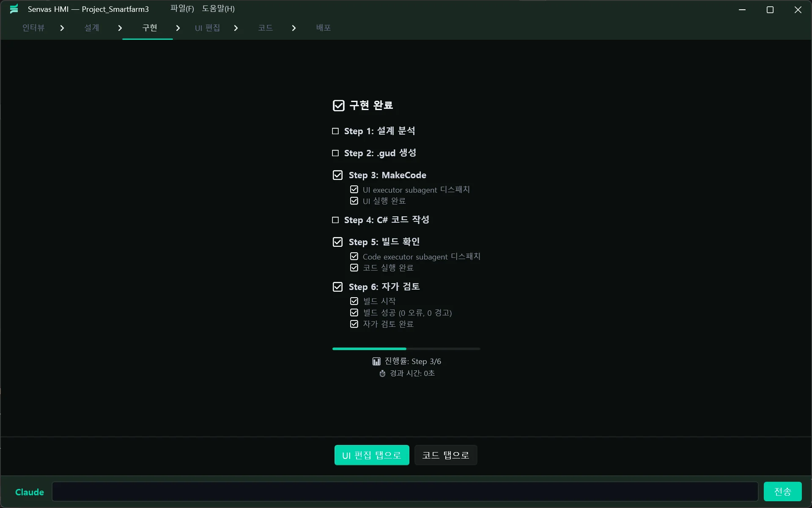Toggle the Step 2 .gud 생성 checkbox
The image size is (812, 508).
click(335, 153)
